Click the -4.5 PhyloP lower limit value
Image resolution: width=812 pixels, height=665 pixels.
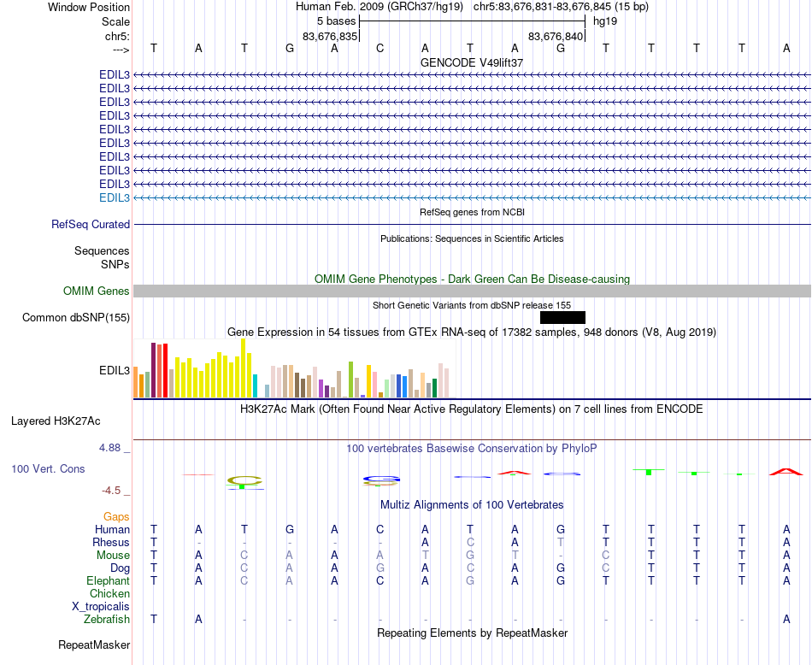tap(111, 491)
